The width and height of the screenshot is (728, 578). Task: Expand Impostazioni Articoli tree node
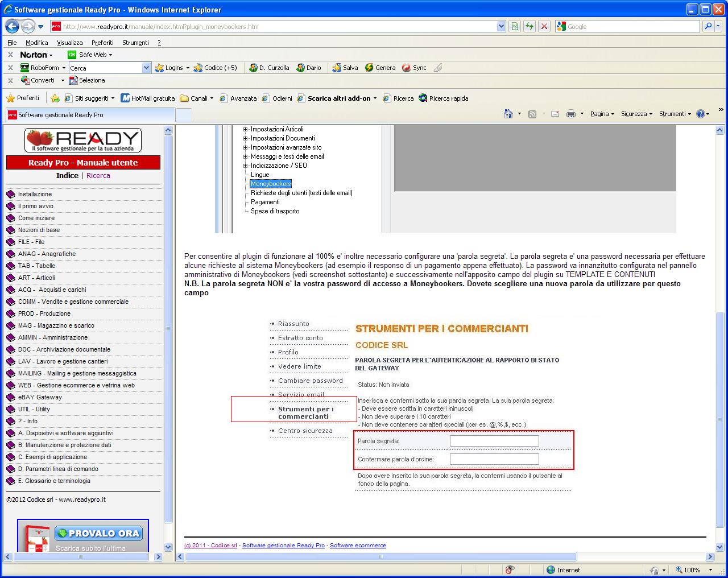pyautogui.click(x=246, y=129)
